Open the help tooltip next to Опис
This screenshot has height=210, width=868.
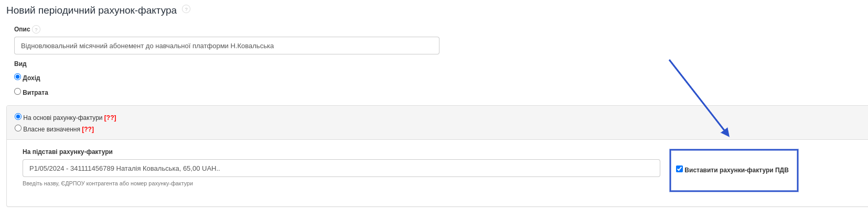36,29
